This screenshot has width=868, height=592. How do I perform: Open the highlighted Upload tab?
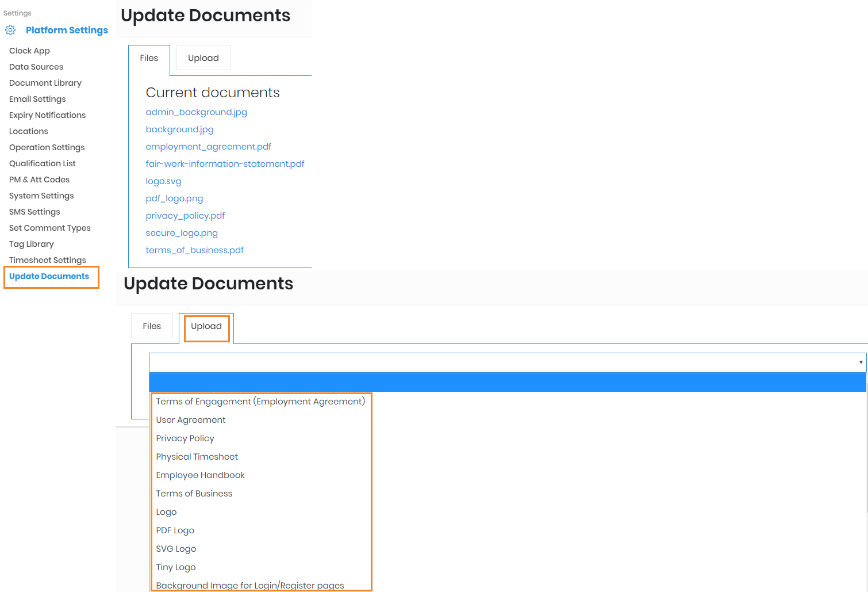(x=206, y=327)
